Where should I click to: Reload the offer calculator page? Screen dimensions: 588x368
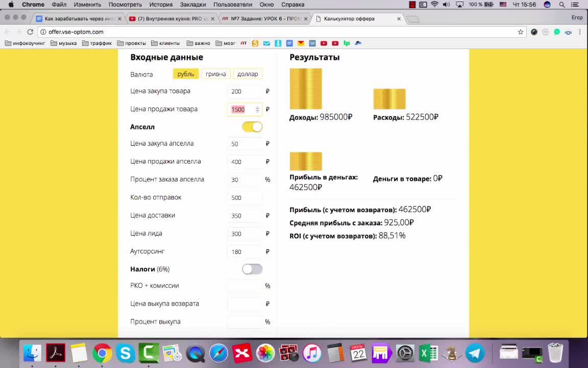pos(30,32)
